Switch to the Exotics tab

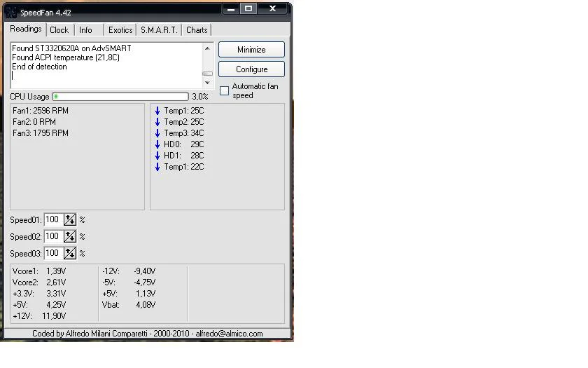click(x=120, y=30)
